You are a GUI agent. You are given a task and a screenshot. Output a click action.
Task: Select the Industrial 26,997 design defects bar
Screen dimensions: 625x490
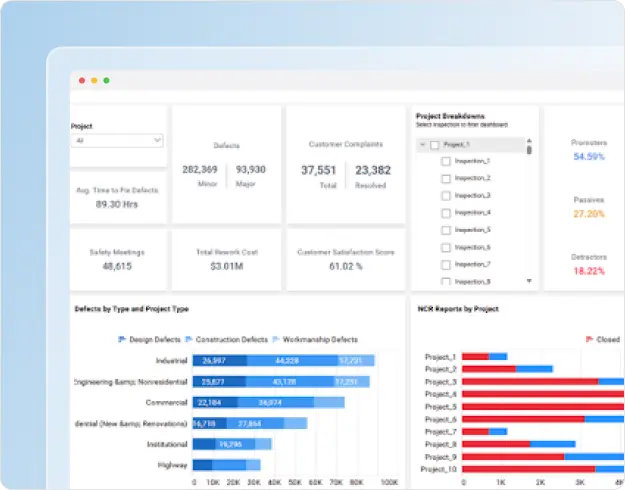tap(220, 361)
